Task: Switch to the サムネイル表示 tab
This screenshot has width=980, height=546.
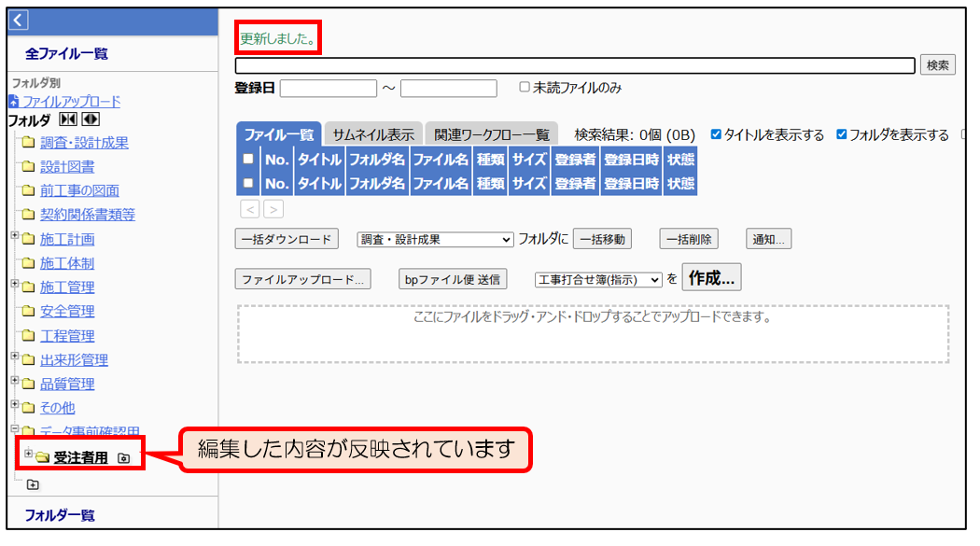Action: coord(373,134)
